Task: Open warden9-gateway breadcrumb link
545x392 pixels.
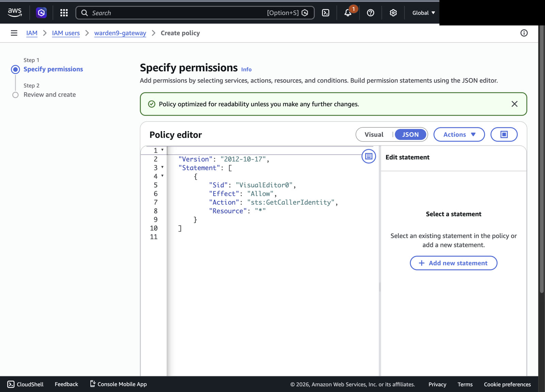Action: click(120, 33)
